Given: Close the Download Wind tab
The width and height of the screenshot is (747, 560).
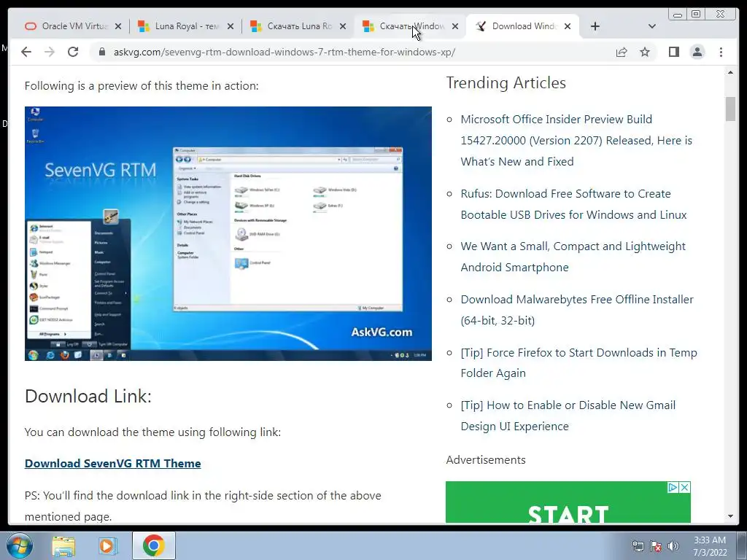Looking at the screenshot, I should pos(568,26).
